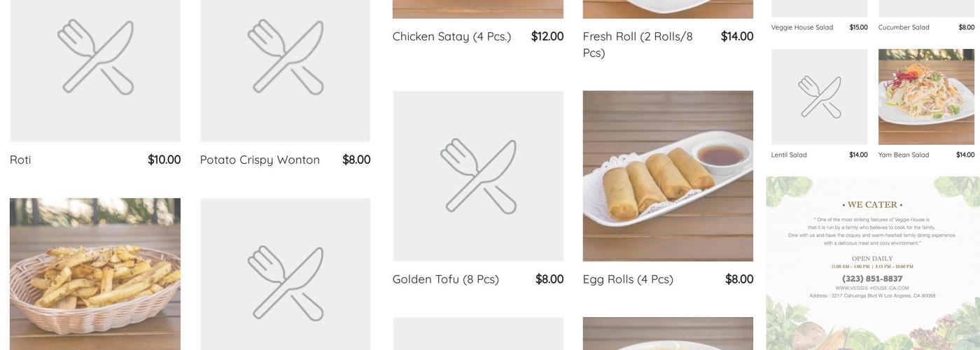This screenshot has width=980, height=350.
Task: Open the Potato Crispy Wonton item name
Action: point(260,160)
